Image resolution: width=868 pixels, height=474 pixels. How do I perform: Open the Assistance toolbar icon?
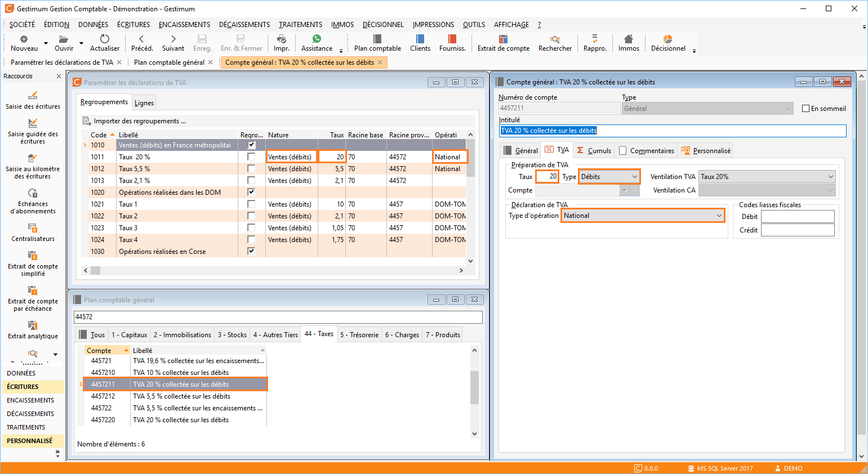click(317, 39)
